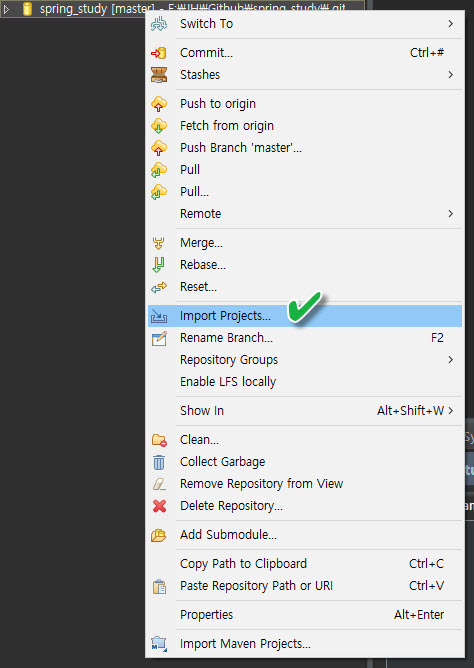Select Enable LFS locally
Screen dimensions: 474x668
point(305,382)
